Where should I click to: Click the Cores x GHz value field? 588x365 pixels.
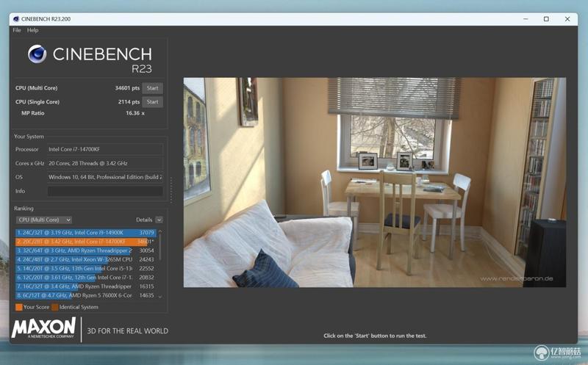coord(105,163)
